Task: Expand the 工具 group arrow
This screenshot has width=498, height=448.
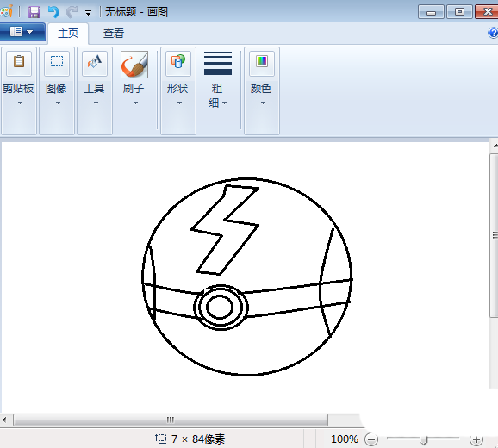Action: click(96, 103)
